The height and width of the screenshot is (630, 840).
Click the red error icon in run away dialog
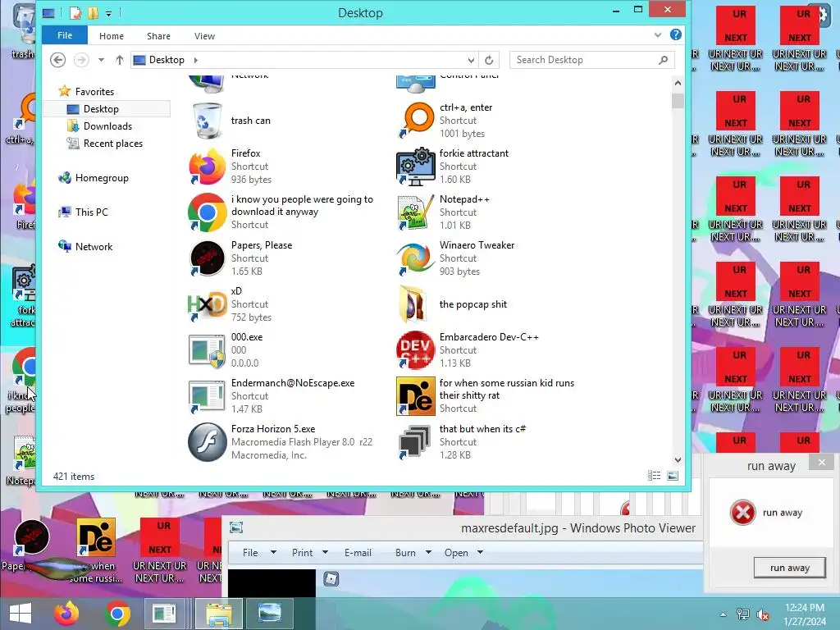[742, 513]
